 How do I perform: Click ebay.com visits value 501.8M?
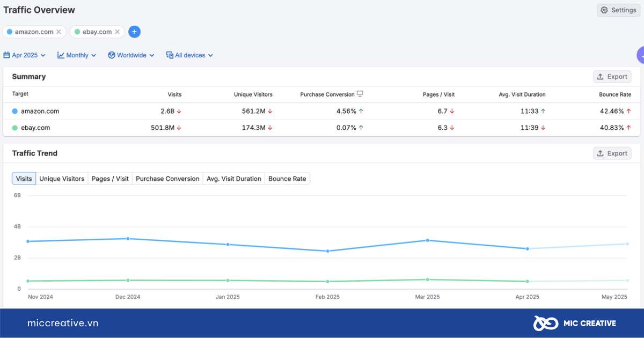(163, 128)
